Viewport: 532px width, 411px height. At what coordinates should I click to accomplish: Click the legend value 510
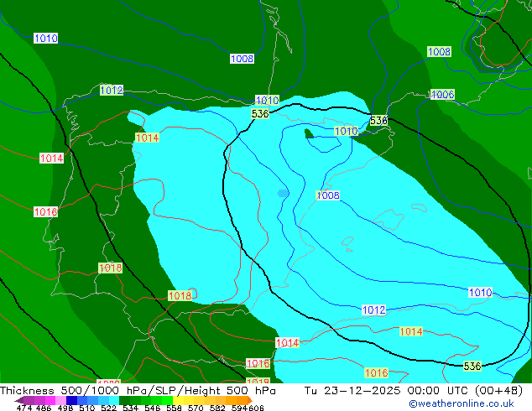tap(87, 408)
